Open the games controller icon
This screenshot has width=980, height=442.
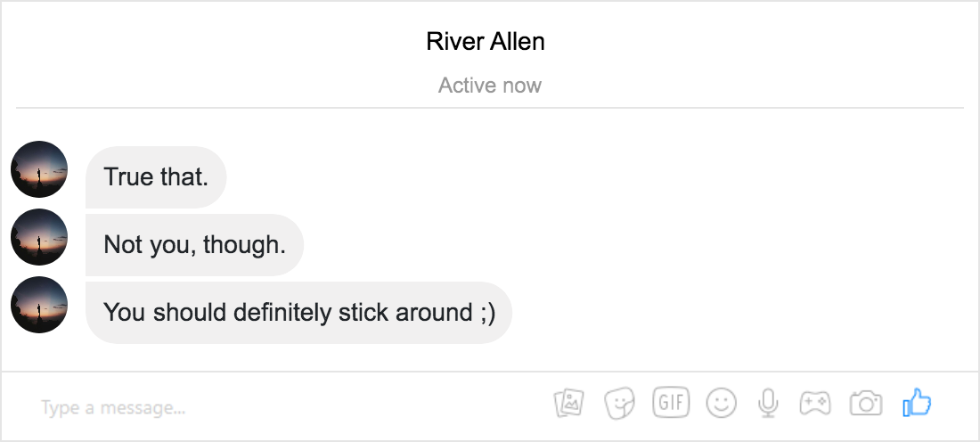815,404
